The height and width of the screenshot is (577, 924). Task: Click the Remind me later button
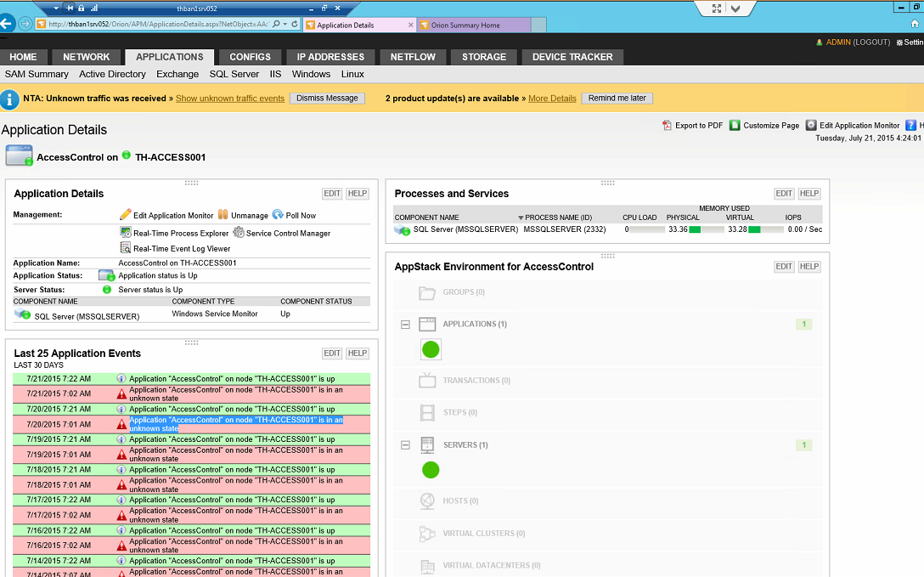point(617,99)
